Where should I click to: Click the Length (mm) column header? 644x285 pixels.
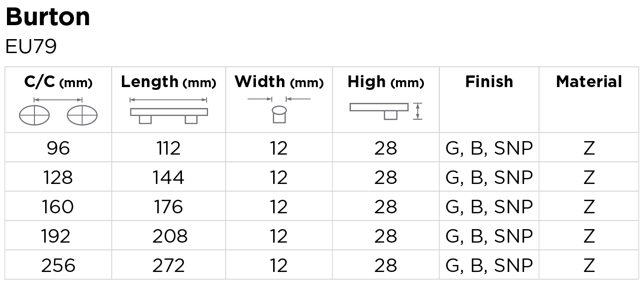point(168,82)
